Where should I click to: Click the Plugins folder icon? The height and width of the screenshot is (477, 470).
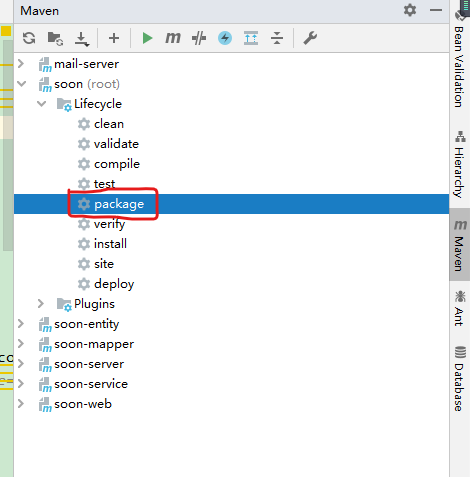pyautogui.click(x=64, y=304)
